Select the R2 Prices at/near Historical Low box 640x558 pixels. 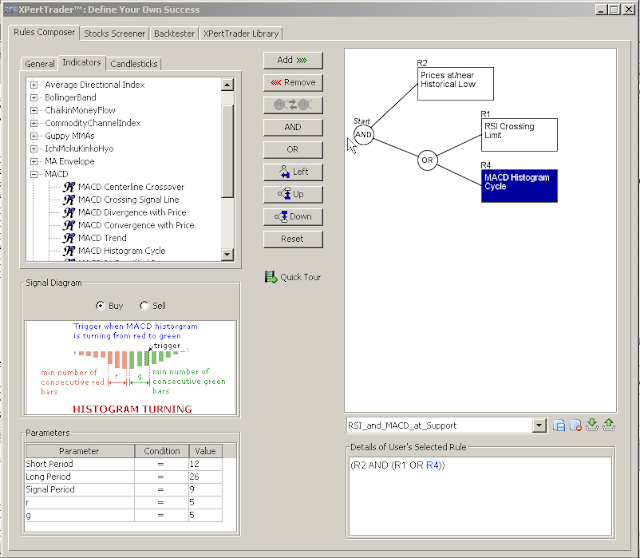tap(455, 84)
